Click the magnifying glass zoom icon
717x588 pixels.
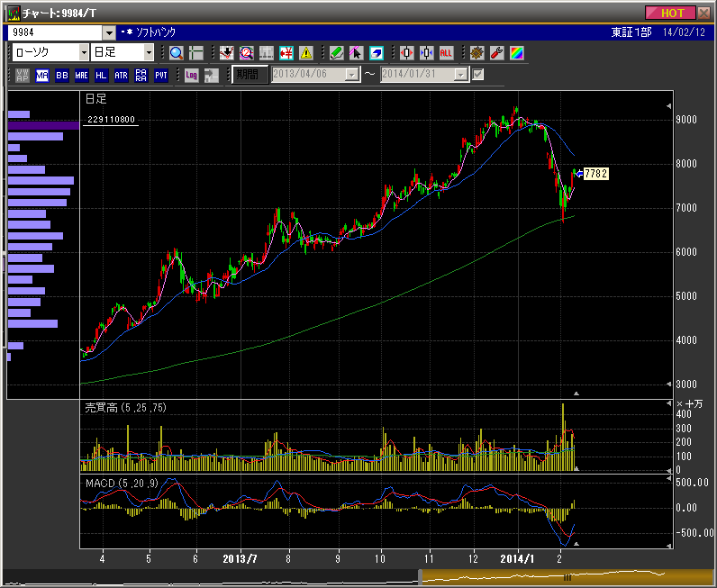(x=176, y=52)
